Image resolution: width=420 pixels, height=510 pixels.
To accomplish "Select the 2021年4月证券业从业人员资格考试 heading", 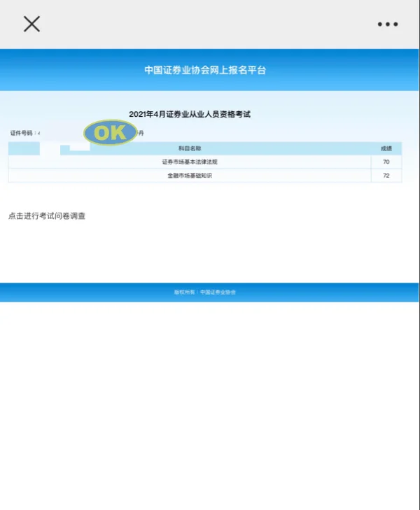I will [x=190, y=114].
